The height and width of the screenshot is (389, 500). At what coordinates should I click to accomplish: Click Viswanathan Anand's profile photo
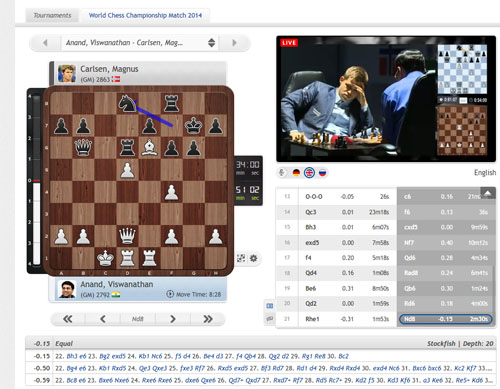pos(67,289)
